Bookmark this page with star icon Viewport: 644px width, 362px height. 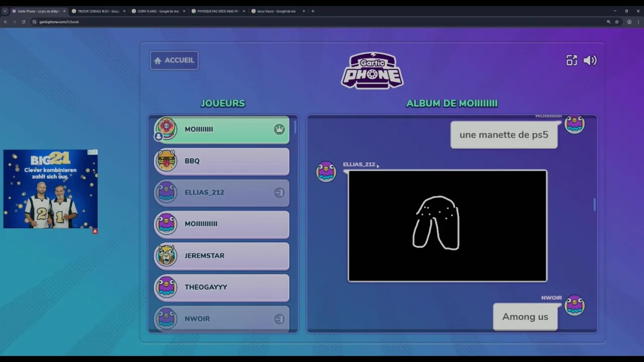617,22
